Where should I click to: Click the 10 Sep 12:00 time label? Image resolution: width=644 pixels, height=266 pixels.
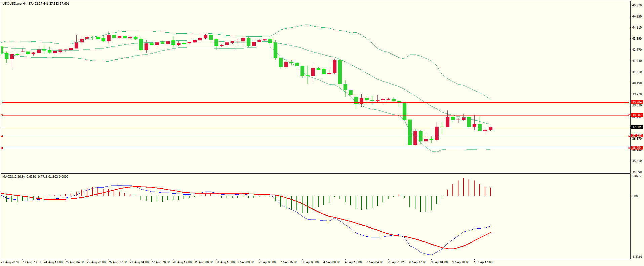point(483,262)
